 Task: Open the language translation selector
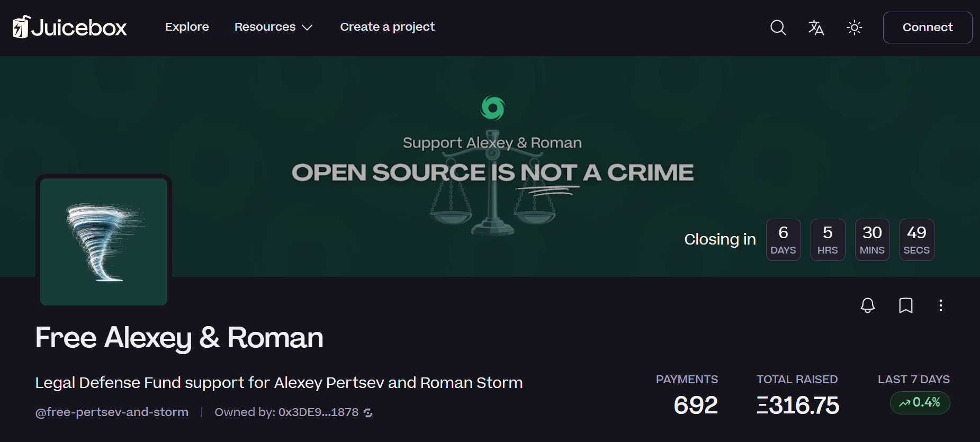click(816, 28)
